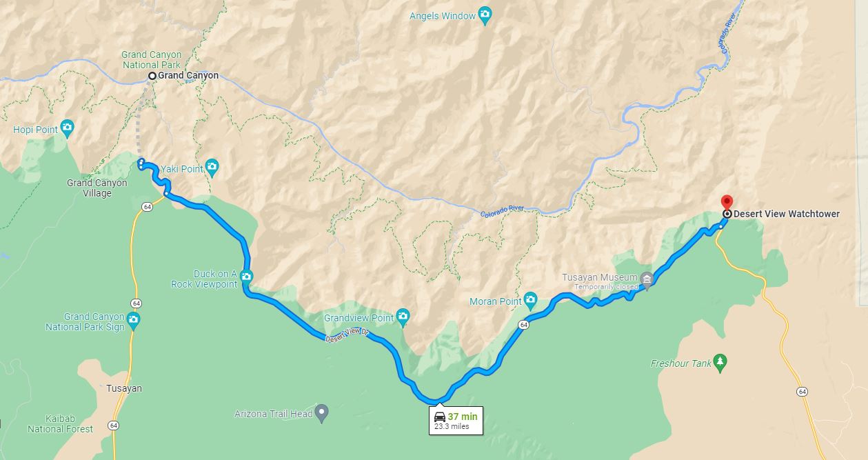The height and width of the screenshot is (460, 868).
Task: Open the Yaki Point photo marker
Action: 212,167
